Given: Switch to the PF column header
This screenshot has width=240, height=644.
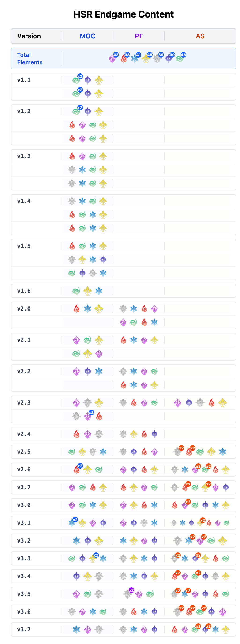Looking at the screenshot, I should pos(139,36).
